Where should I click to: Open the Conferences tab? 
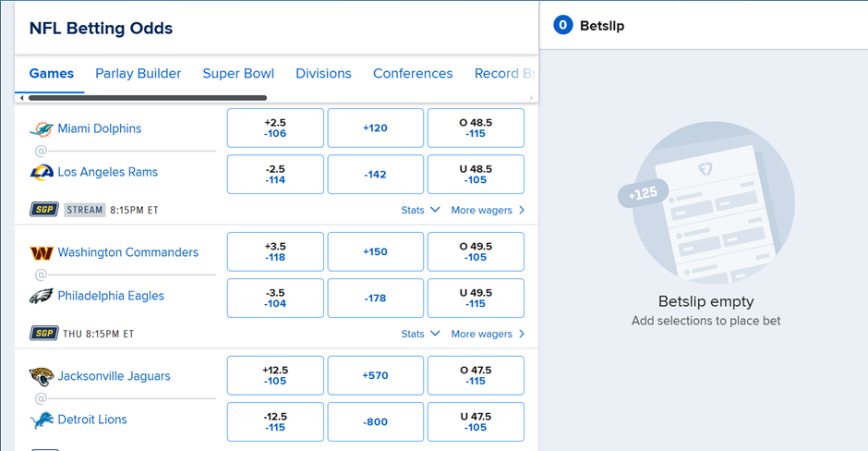pos(413,73)
